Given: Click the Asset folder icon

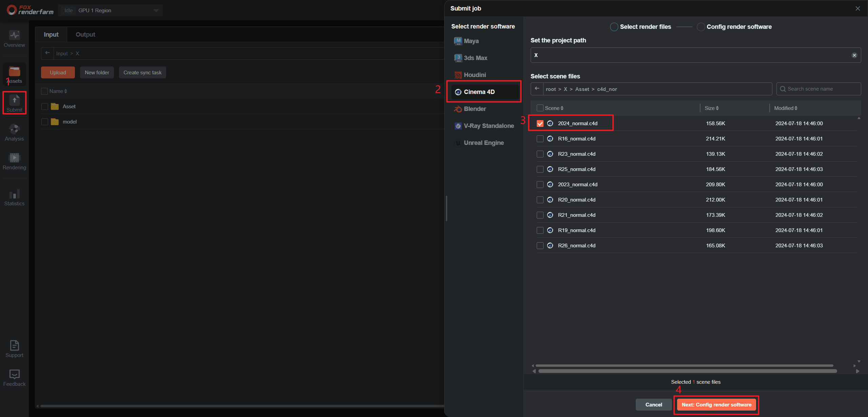Looking at the screenshot, I should [55, 107].
